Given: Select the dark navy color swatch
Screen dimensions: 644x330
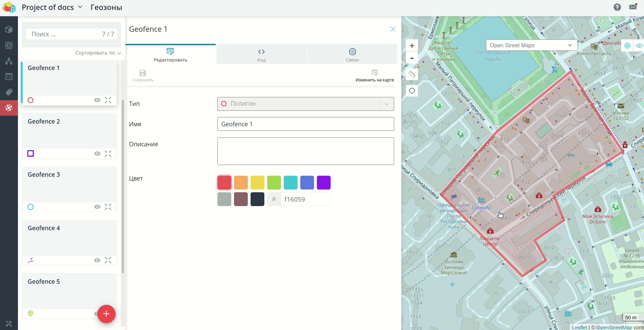Looking at the screenshot, I should (x=257, y=199).
